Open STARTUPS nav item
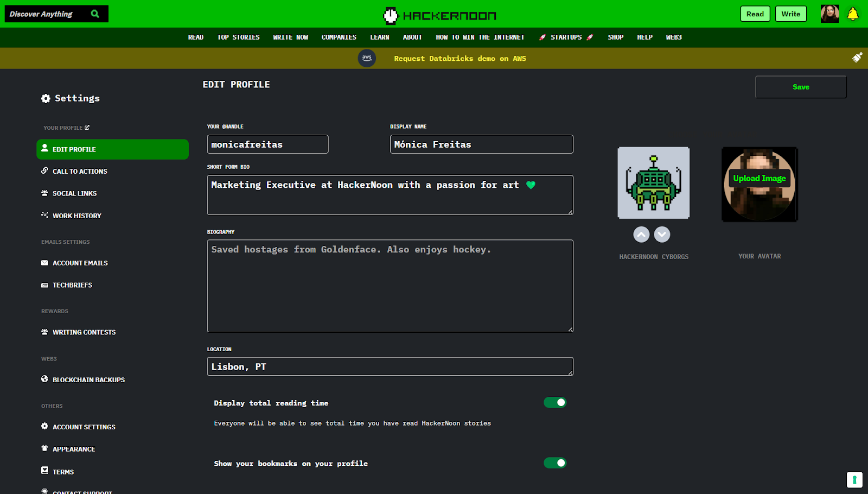 click(566, 37)
